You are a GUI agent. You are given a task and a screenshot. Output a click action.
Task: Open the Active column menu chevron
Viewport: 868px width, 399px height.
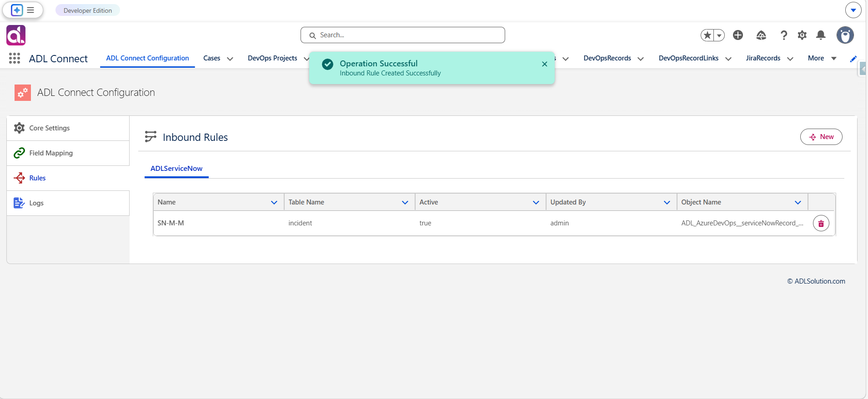click(536, 202)
